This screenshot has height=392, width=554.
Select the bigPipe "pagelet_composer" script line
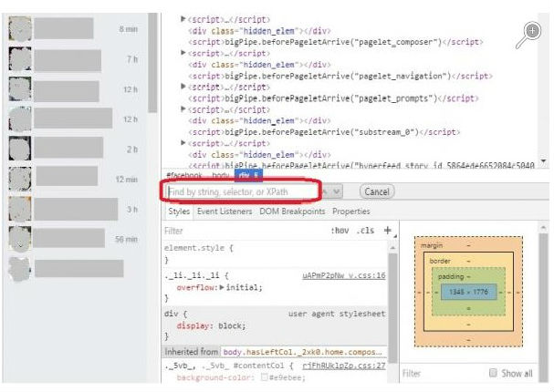[x=336, y=42]
